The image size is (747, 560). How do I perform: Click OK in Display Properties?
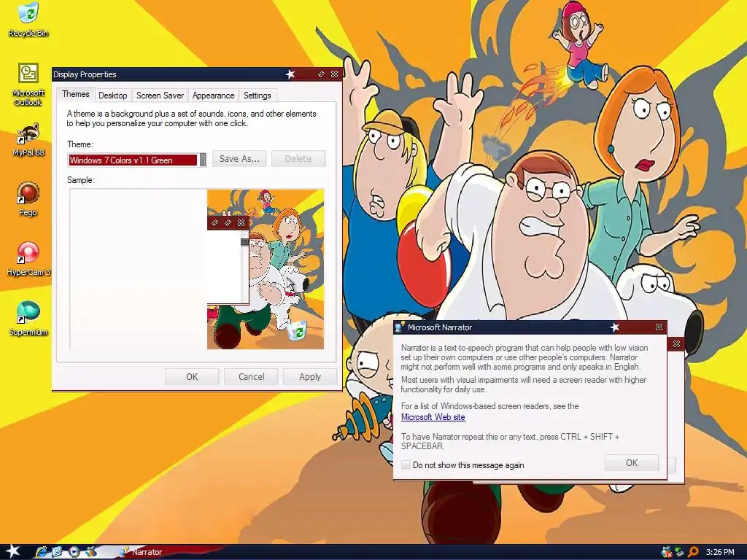[192, 377]
